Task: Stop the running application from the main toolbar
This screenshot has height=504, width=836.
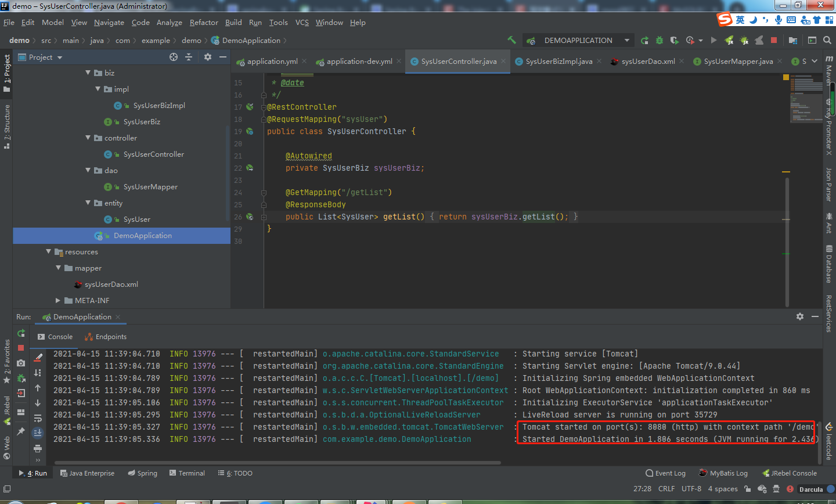Action: [773, 40]
